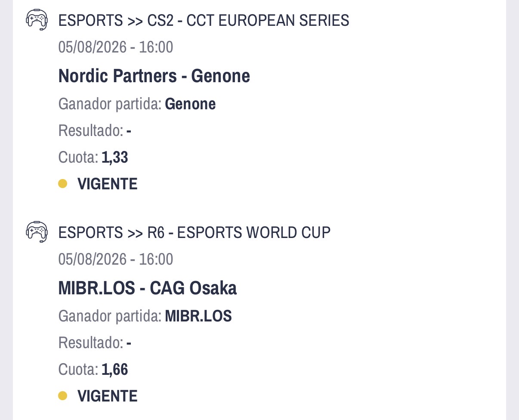Click the Resultado line of Genone bet
This screenshot has width=519, height=420.
tap(95, 131)
